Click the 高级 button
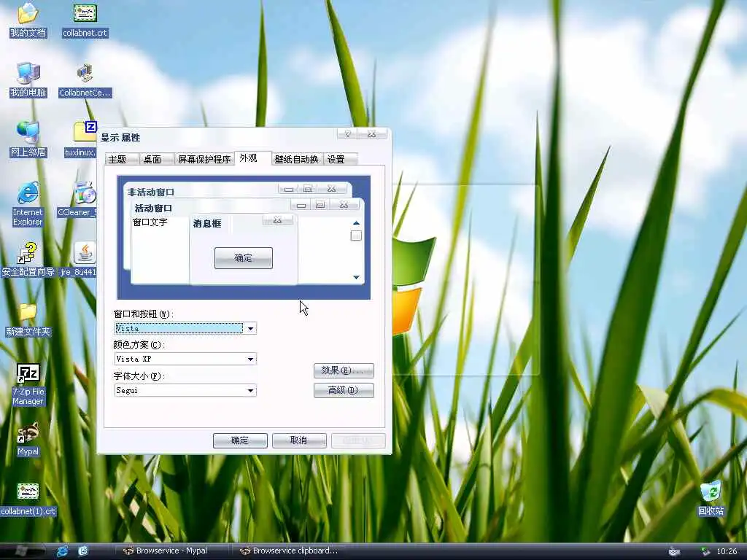The image size is (747, 560). click(x=344, y=391)
